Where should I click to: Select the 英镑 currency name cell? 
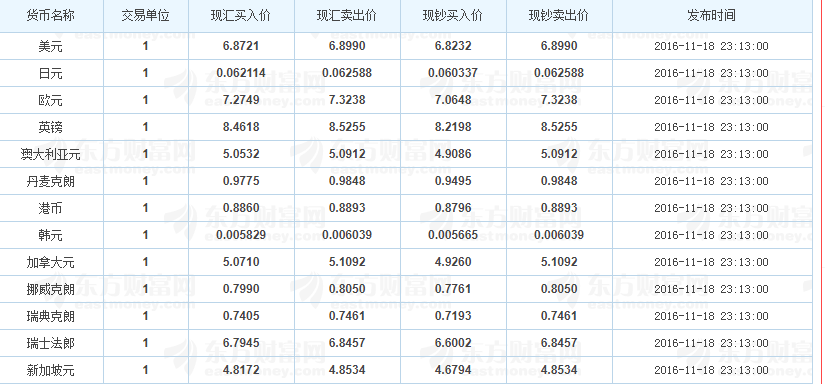coord(51,127)
